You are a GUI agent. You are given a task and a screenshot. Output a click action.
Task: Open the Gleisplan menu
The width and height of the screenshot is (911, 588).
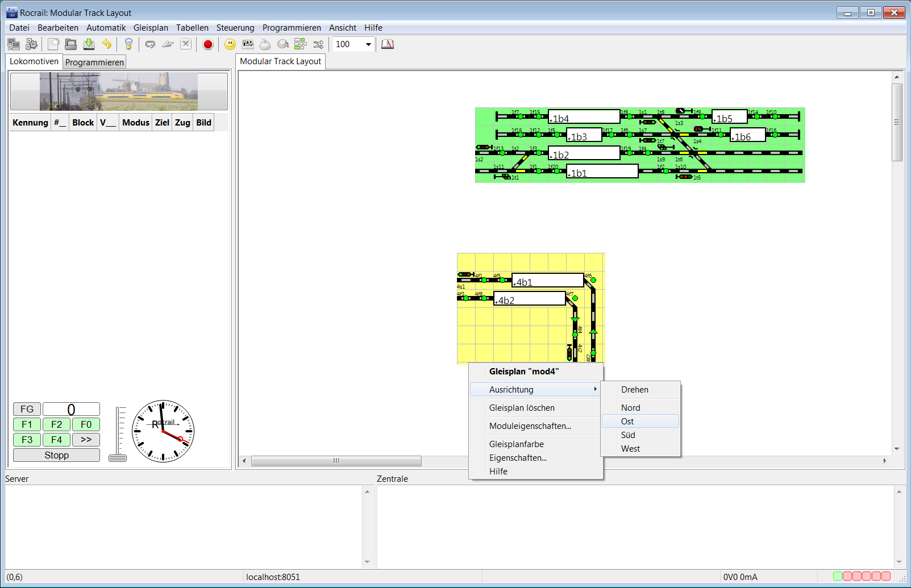[x=151, y=28]
